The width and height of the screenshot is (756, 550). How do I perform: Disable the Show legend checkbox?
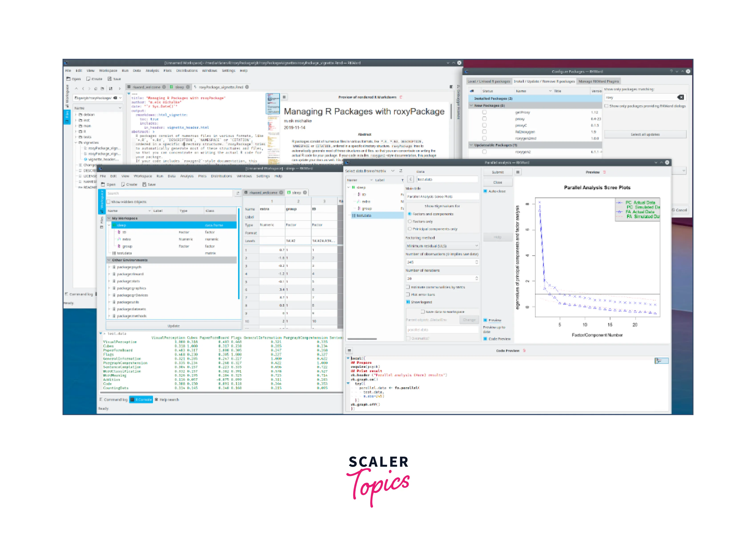pyautogui.click(x=408, y=302)
